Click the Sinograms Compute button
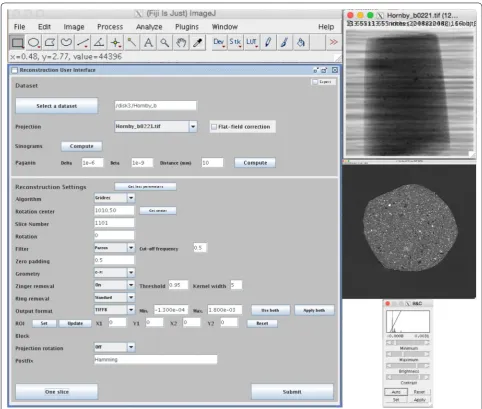 (x=82, y=146)
